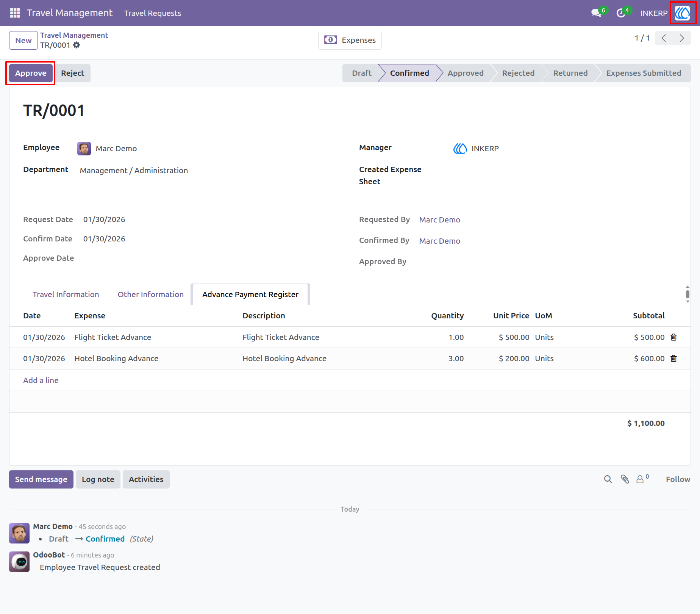Open the Expenses smart button
The width and height of the screenshot is (700, 614).
pyautogui.click(x=350, y=40)
